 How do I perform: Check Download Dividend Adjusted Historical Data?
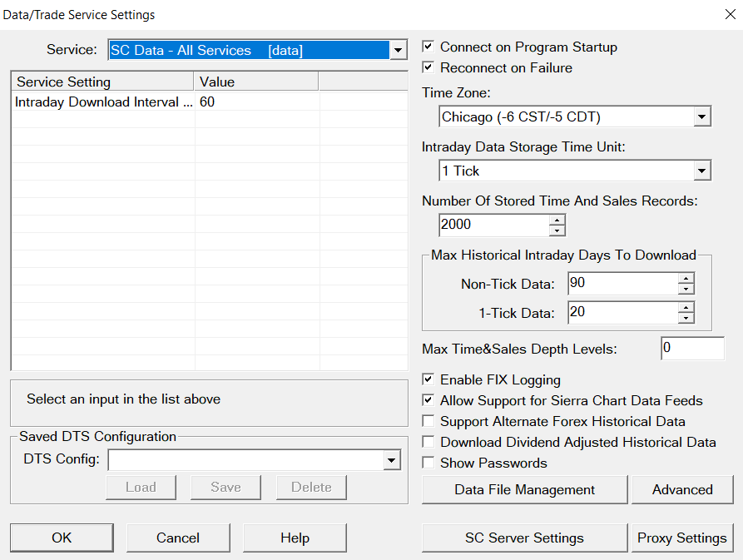(428, 442)
